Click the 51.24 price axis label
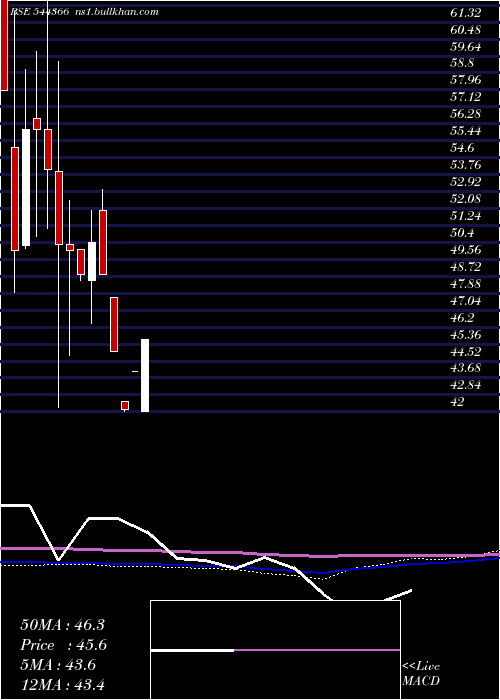Image resolution: width=500 pixels, height=700 pixels. [466, 216]
